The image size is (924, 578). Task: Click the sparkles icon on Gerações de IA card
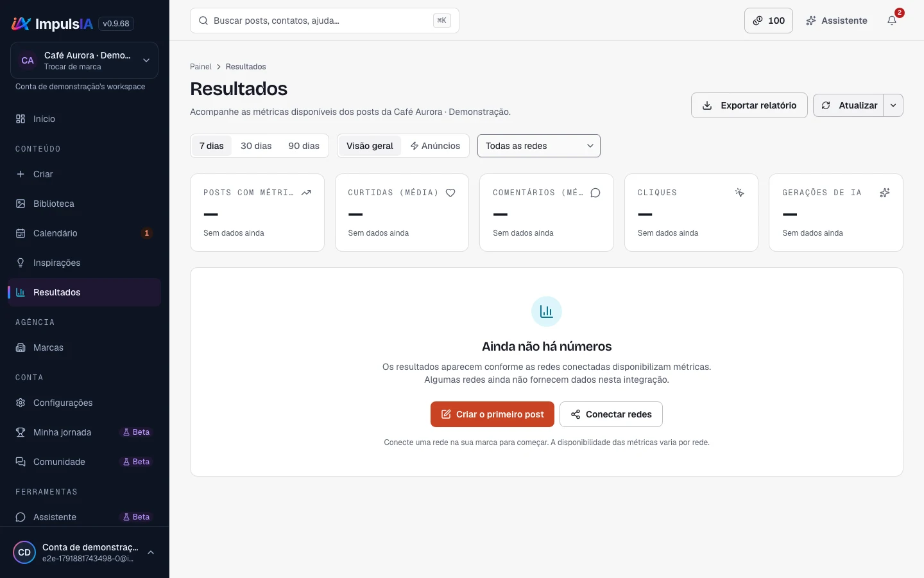tap(885, 193)
